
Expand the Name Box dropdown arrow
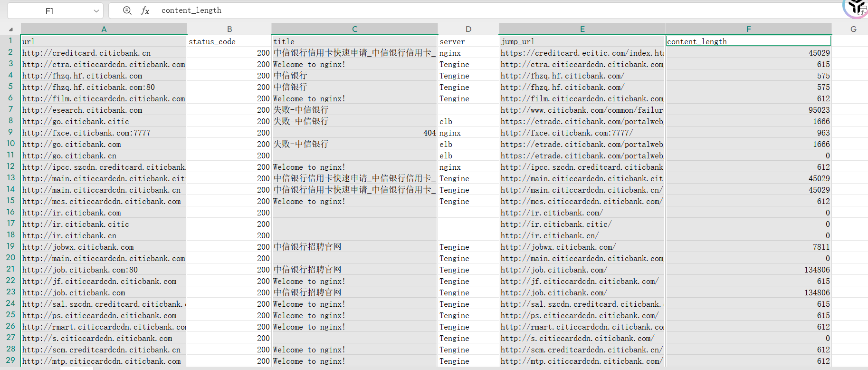click(x=96, y=10)
